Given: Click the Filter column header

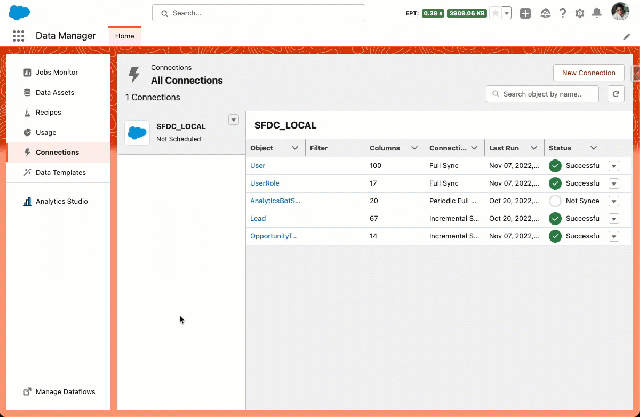Looking at the screenshot, I should click(318, 148).
